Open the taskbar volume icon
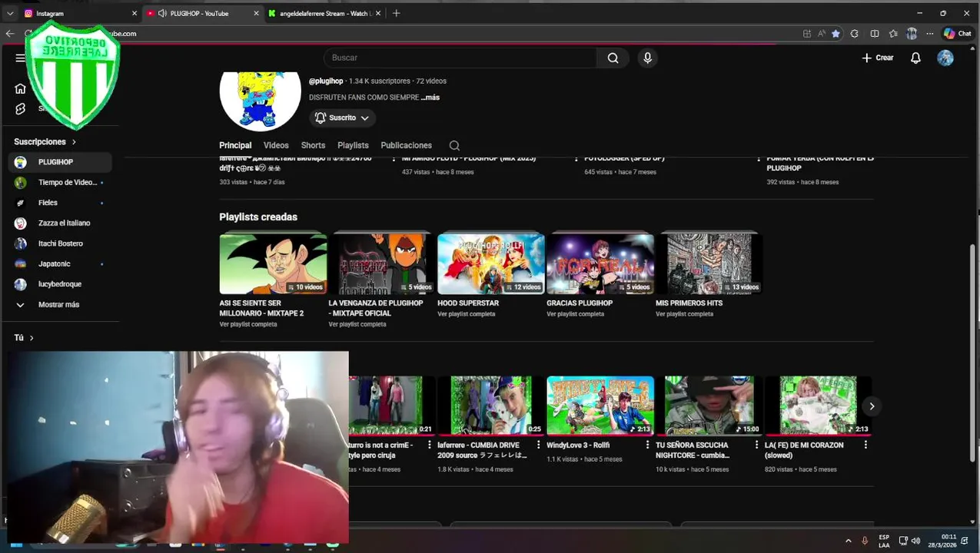Screen dimensions: 980x553 coord(915,541)
